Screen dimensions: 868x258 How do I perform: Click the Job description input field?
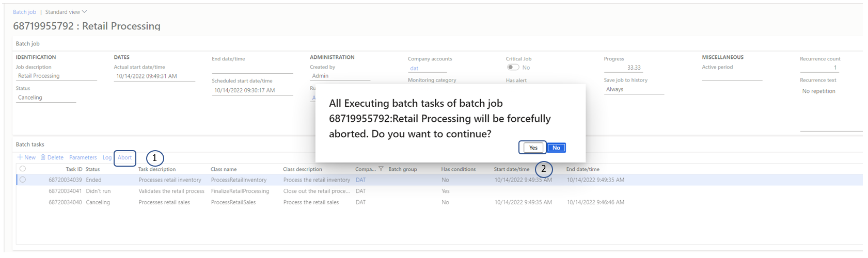(x=56, y=76)
